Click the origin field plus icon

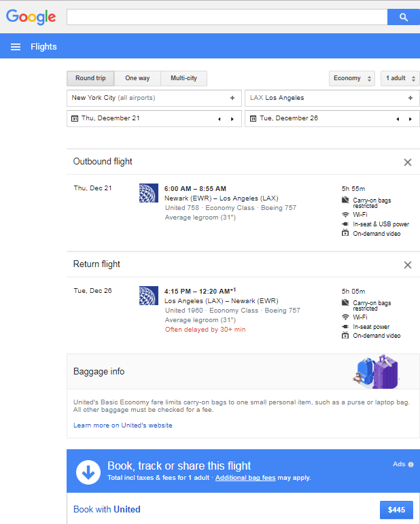tap(232, 98)
